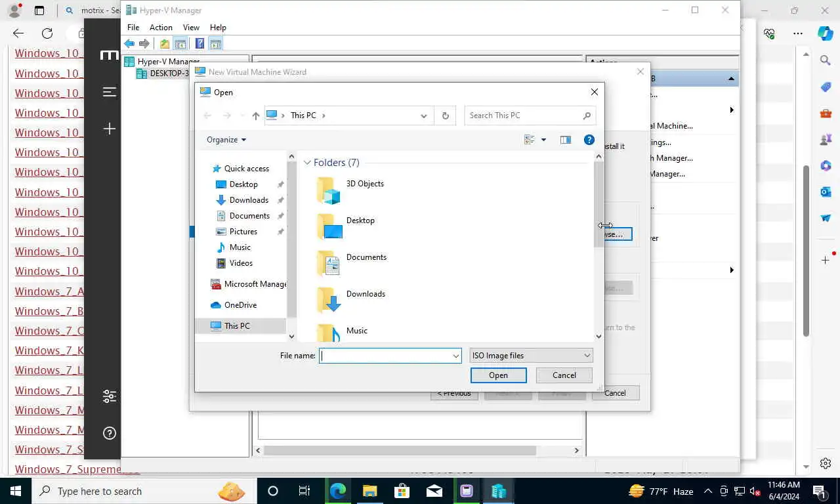Open the Help menu in Hyper-V Manager
This screenshot has width=840, height=504.
tap(218, 28)
